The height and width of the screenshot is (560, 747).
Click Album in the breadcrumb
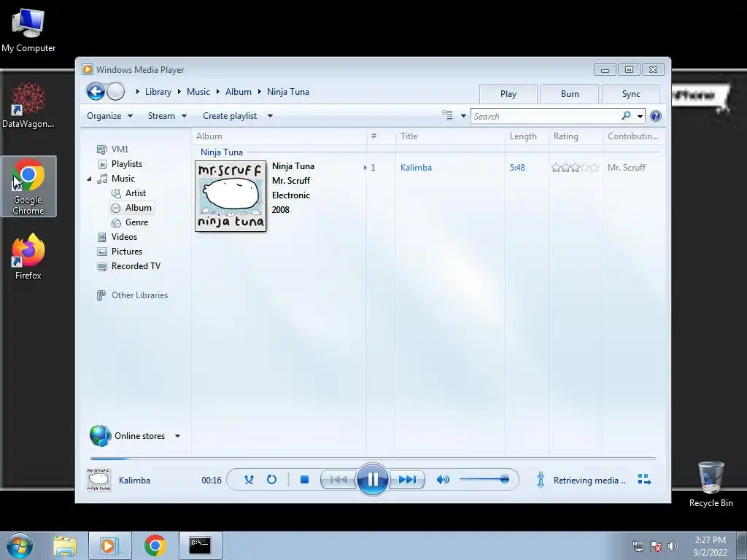(x=239, y=91)
